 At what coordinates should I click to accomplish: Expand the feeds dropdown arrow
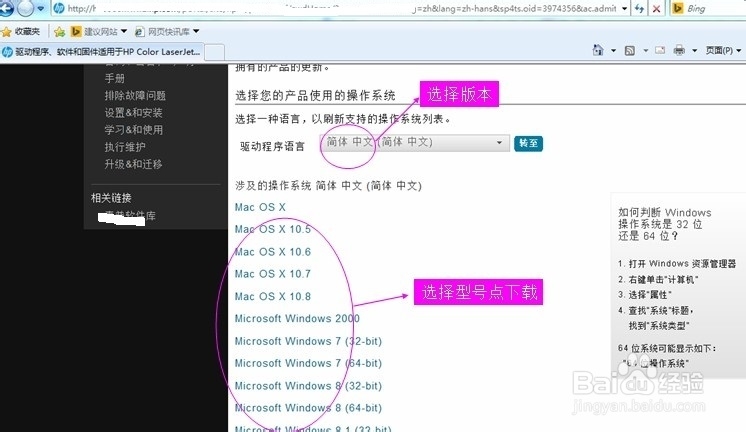646,50
